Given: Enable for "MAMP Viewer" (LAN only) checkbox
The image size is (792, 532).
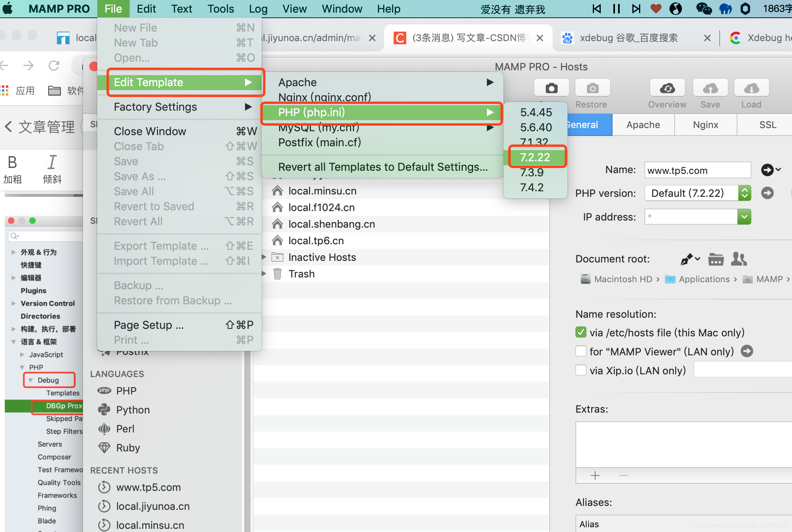Looking at the screenshot, I should click(581, 351).
